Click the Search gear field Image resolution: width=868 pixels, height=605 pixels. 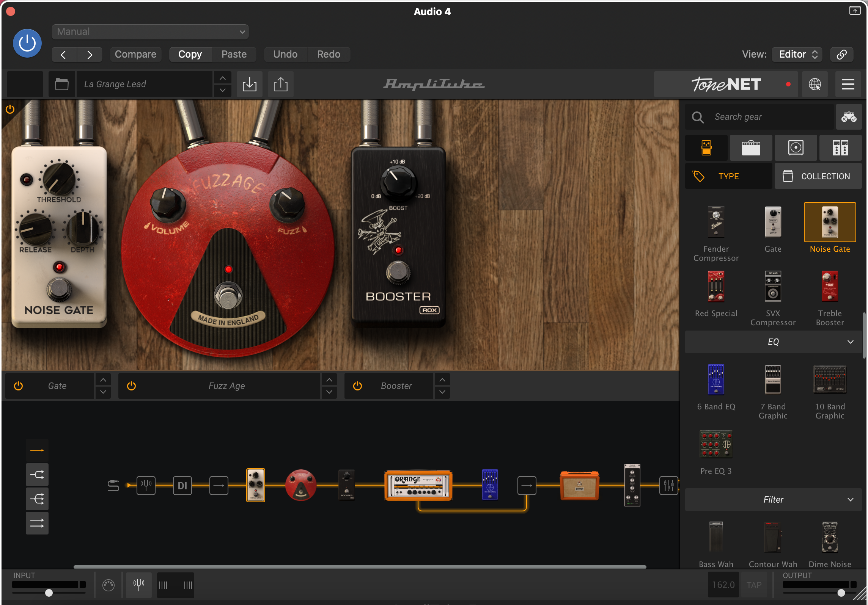coord(759,117)
